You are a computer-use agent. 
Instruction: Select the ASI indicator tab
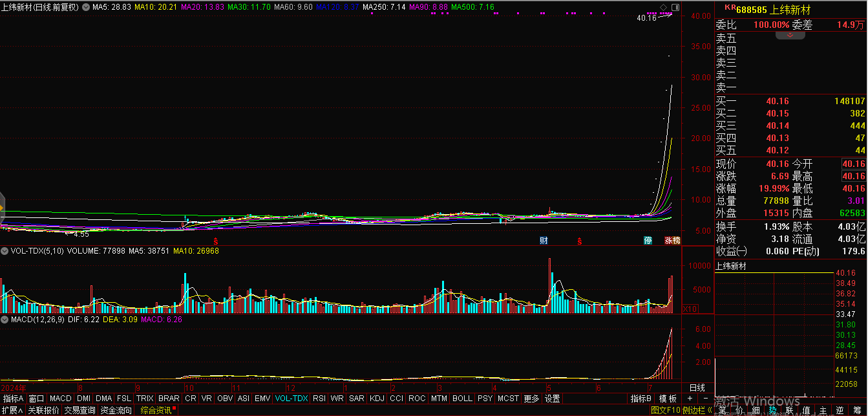pyautogui.click(x=244, y=399)
